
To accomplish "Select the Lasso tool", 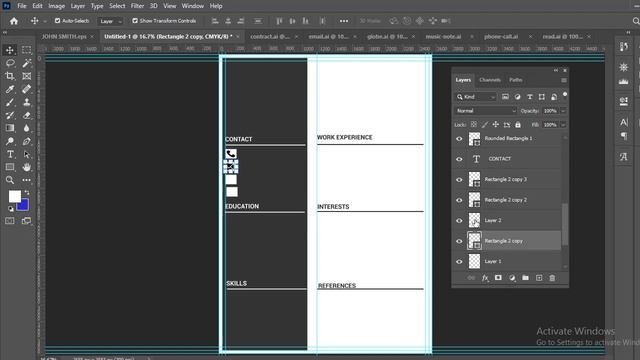I will tap(10, 63).
